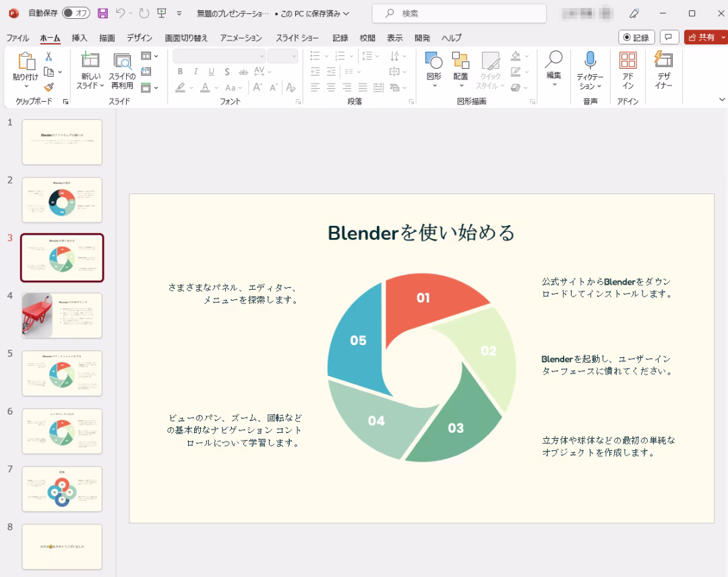The image size is (728, 577).
Task: Open the ファイル tab
Action: [18, 38]
